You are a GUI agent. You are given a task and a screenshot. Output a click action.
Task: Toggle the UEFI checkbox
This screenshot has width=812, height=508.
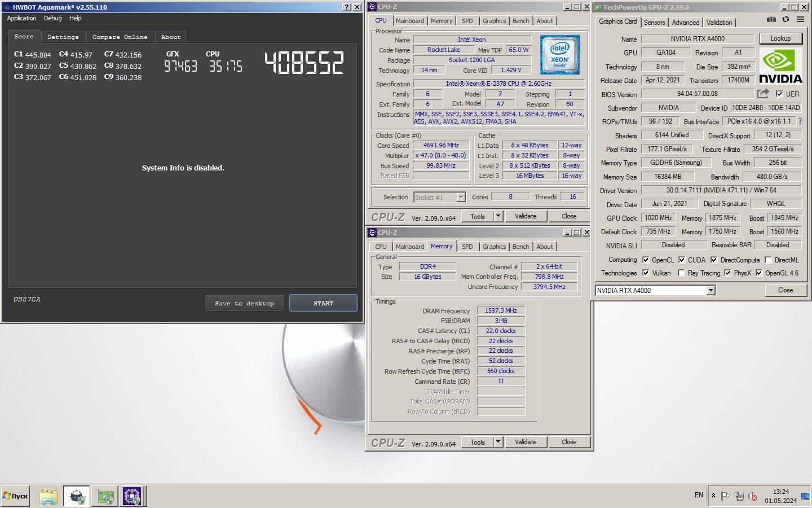click(x=779, y=94)
